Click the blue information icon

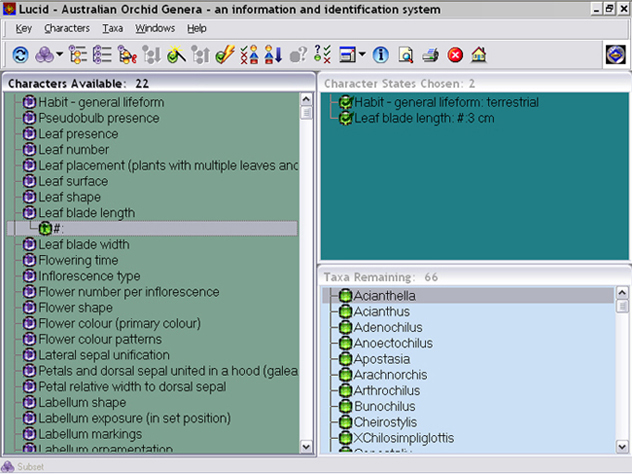(x=380, y=54)
